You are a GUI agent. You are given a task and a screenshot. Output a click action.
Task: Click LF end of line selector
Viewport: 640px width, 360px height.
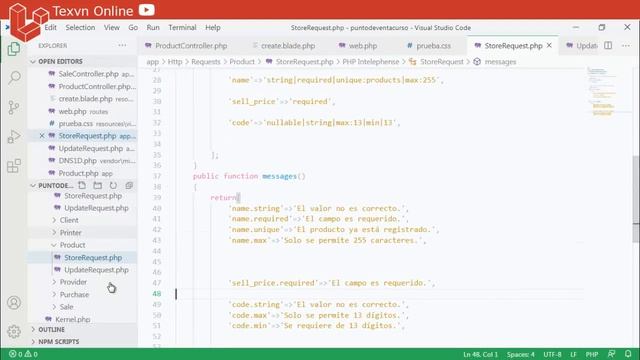pyautogui.click(x=573, y=354)
